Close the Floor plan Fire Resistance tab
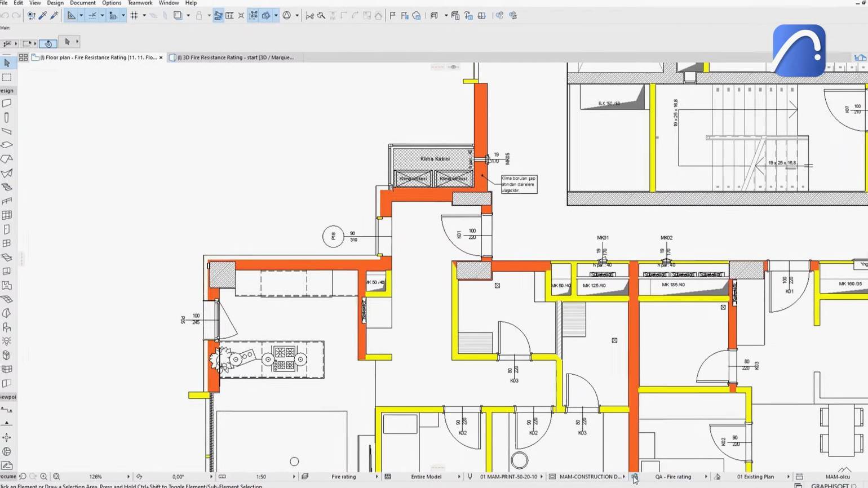The width and height of the screenshot is (868, 488). (161, 57)
